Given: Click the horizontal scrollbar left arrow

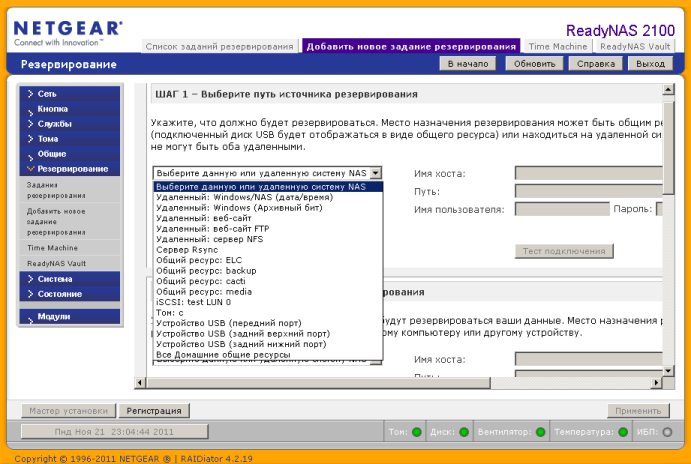Looking at the screenshot, I should click(x=140, y=382).
